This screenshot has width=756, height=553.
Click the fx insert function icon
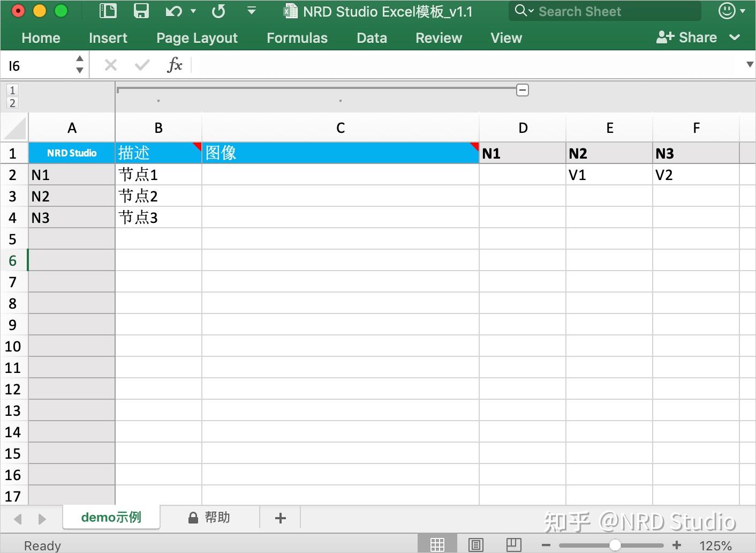pos(175,64)
